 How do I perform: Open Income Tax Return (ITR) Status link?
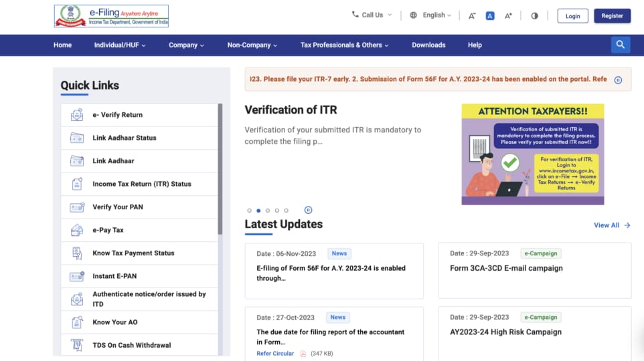click(139, 184)
